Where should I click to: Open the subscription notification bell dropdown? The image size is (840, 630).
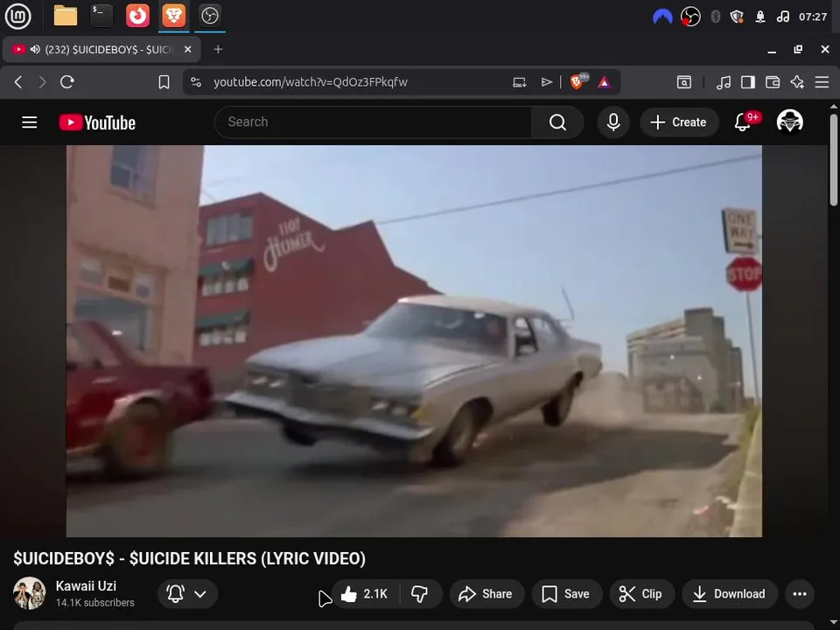187,593
